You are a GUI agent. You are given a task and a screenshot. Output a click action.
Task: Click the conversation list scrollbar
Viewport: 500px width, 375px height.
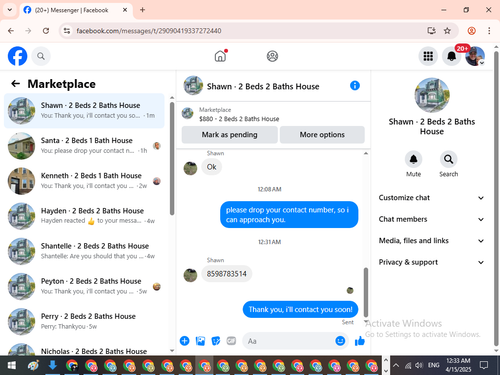(x=172, y=158)
